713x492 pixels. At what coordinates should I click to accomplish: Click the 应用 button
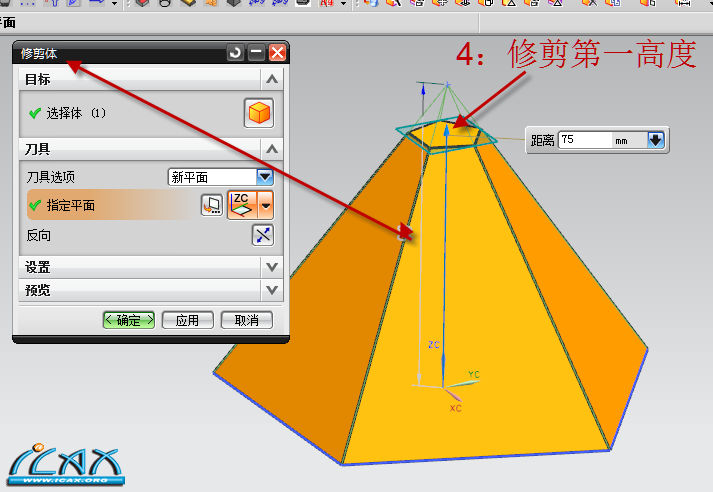(187, 320)
